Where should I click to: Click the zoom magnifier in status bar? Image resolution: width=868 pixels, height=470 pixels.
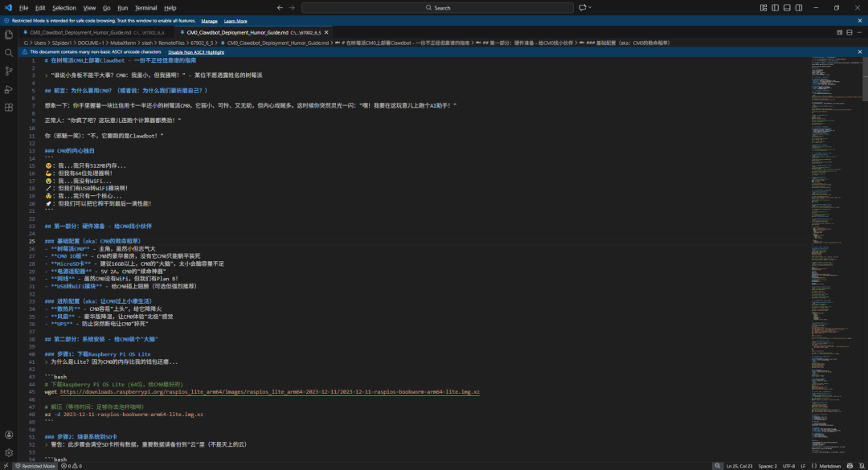click(718, 465)
